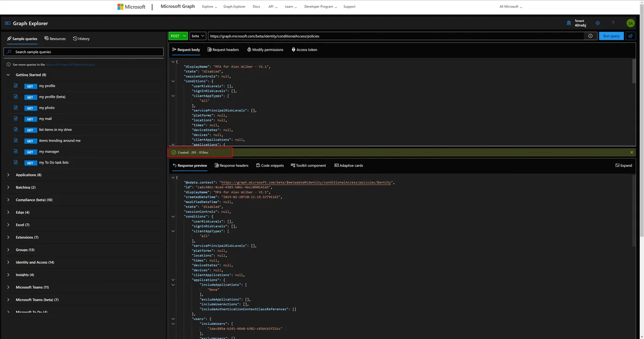The height and width of the screenshot is (339, 644).
Task: Open the Code snippets tab
Action: pyautogui.click(x=270, y=165)
